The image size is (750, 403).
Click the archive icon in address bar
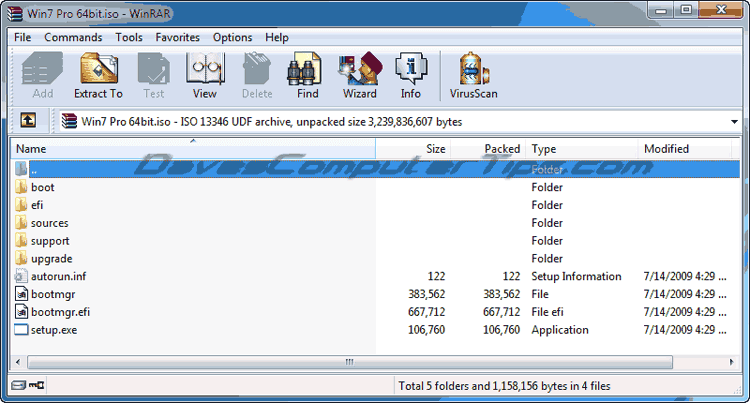(69, 121)
